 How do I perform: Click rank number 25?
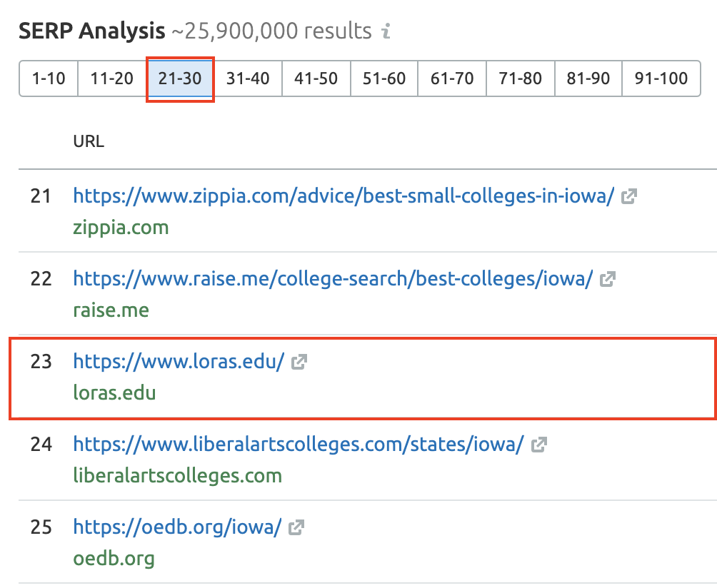pos(41,527)
